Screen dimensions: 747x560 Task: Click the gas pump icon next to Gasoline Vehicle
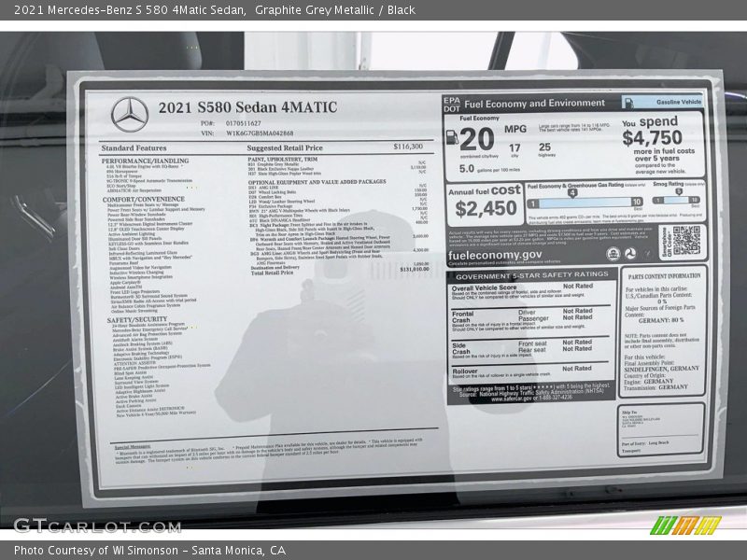tap(627, 103)
